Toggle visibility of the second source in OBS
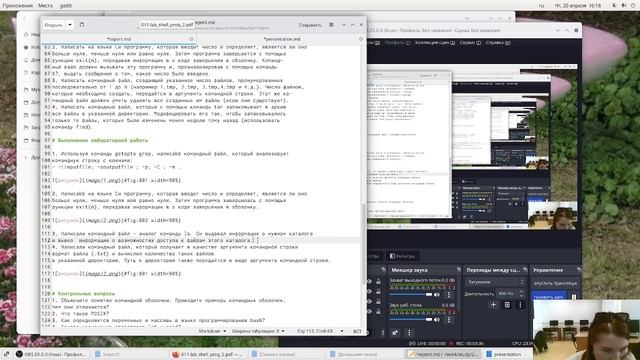 click(369, 291)
